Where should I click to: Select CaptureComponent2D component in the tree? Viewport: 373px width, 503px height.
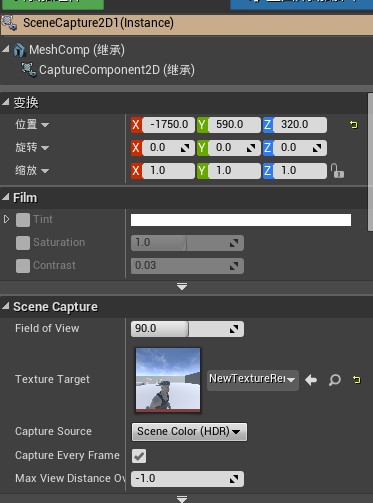pyautogui.click(x=117, y=70)
